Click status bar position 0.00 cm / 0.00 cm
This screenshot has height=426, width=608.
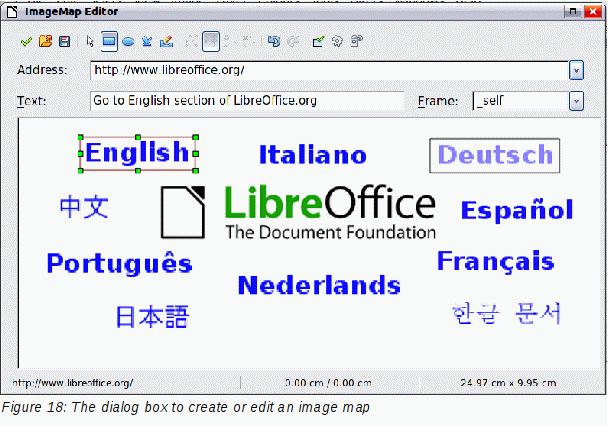(328, 383)
